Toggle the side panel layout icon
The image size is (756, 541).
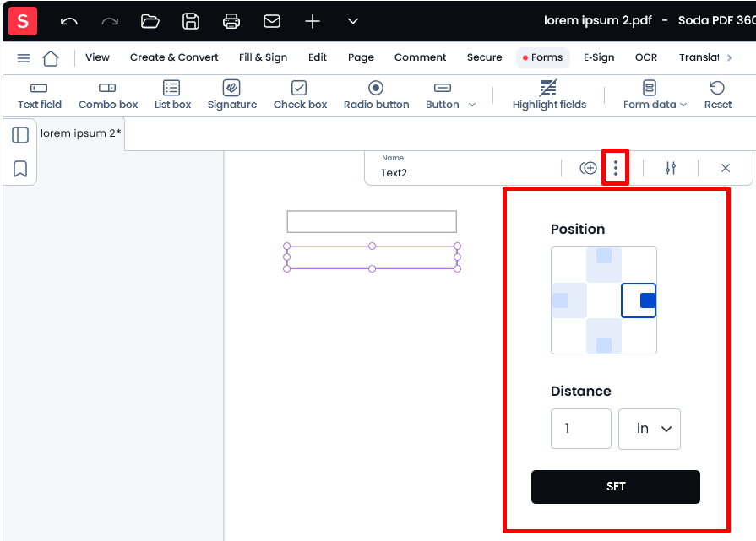point(20,135)
